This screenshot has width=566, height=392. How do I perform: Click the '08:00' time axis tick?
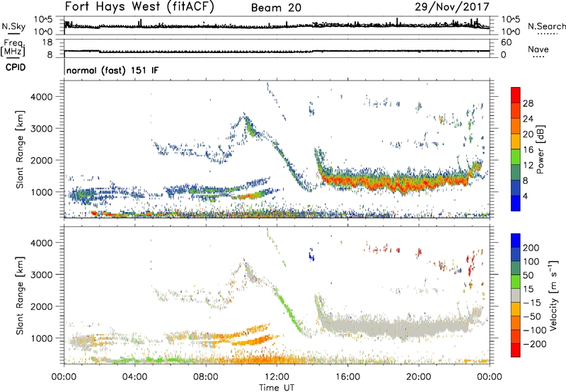[x=206, y=377]
